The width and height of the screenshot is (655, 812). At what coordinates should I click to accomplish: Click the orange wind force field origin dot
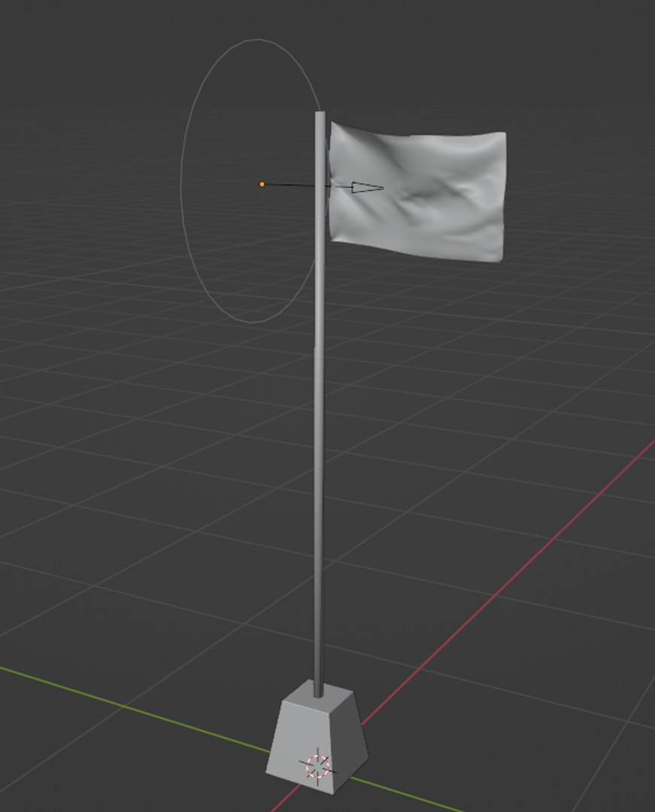point(262,184)
